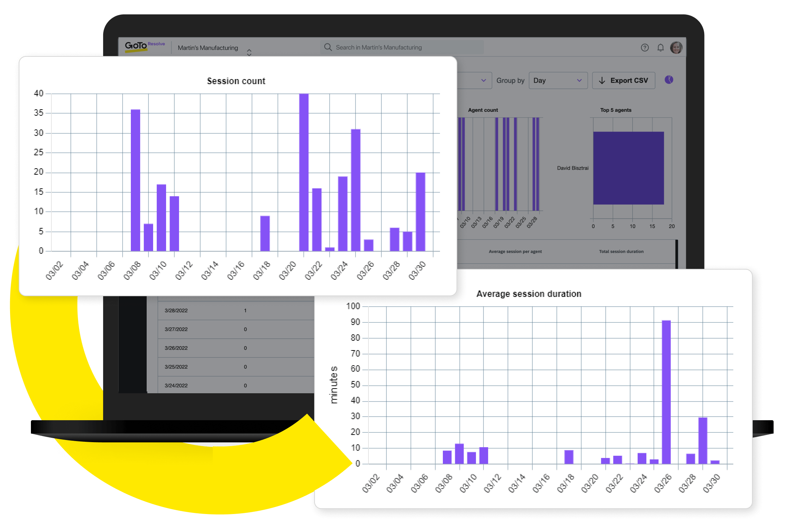Viewport: 798px width, 532px height.
Task: Select the 3/27/2022 table row
Action: click(x=236, y=329)
